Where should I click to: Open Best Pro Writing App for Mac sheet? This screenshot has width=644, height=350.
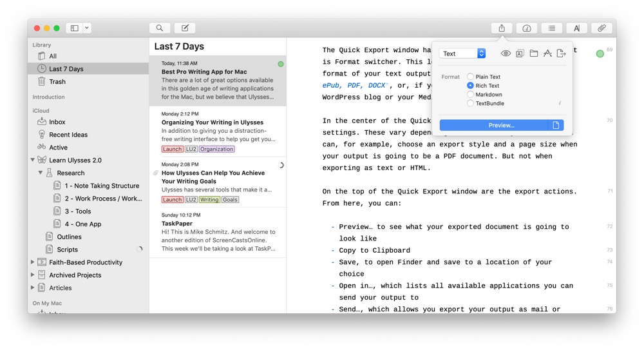[x=218, y=81]
